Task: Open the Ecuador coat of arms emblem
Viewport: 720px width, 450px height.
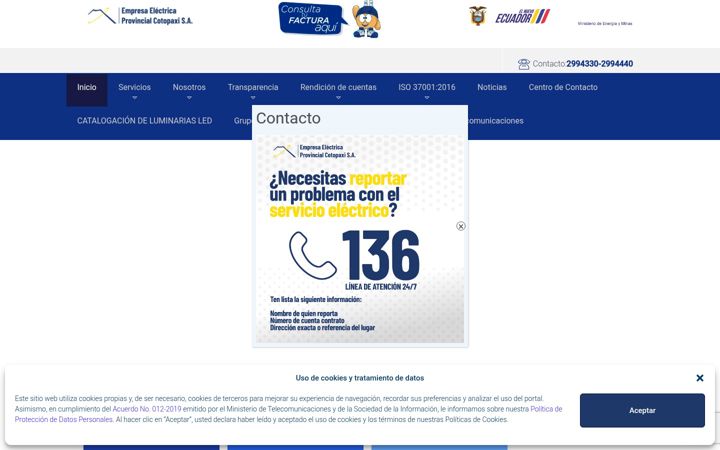Action: tap(478, 16)
